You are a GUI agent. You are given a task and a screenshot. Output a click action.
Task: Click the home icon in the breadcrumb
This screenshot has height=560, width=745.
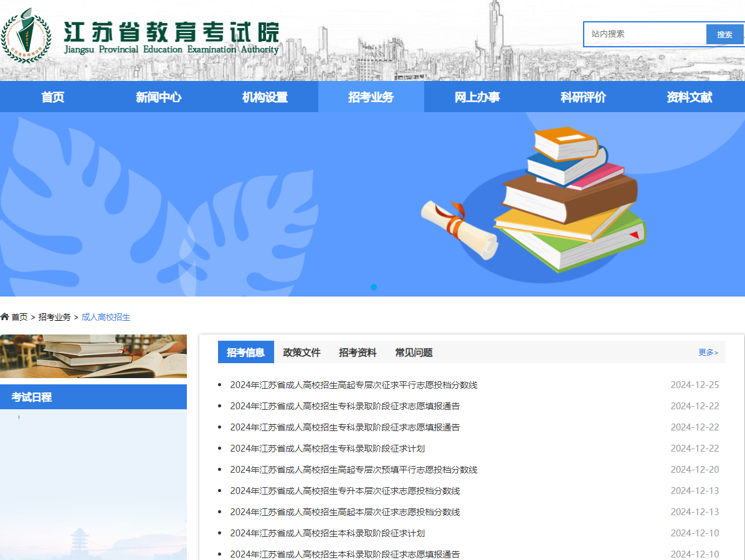click(5, 317)
